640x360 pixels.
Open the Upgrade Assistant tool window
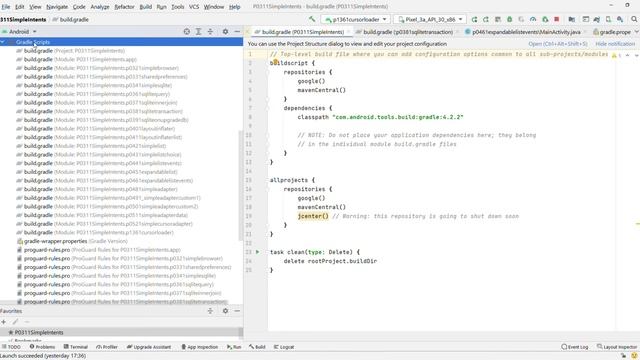pos(149,347)
